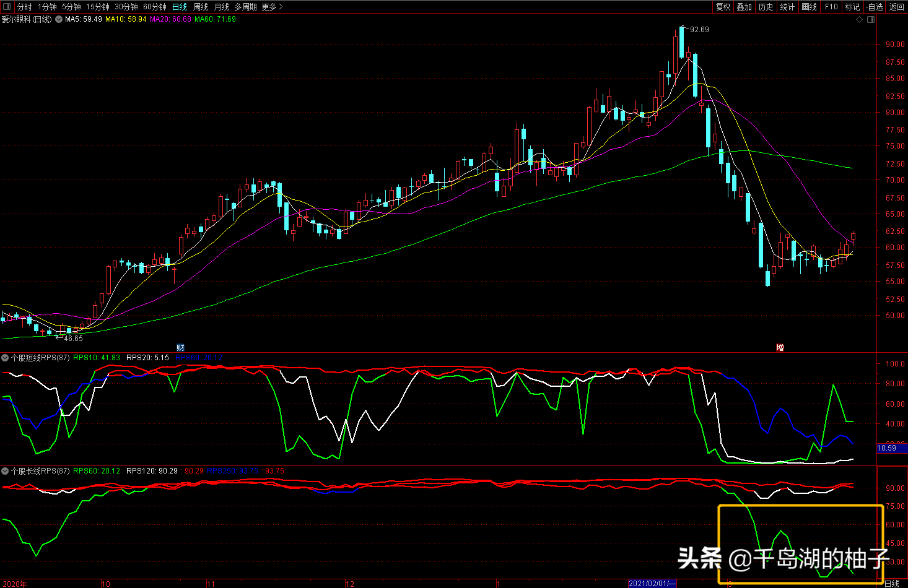Image resolution: width=908 pixels, height=588 pixels.
Task: Click the 返回 back button
Action: [x=896, y=7]
